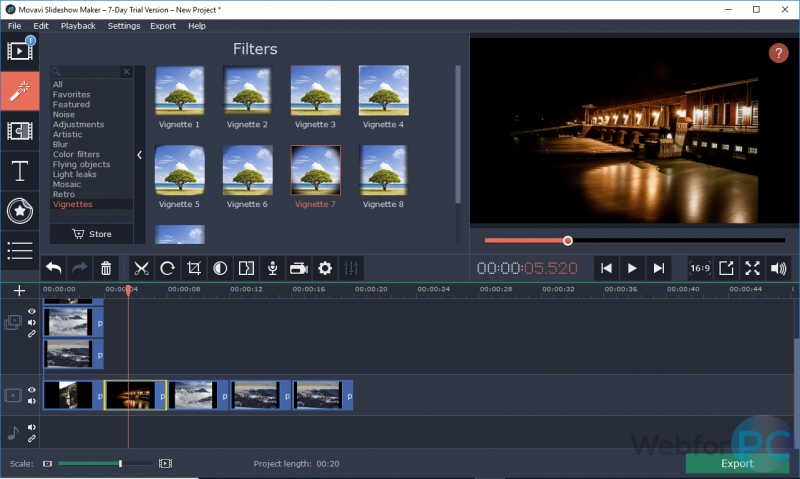Mute the audio track
800x479 pixels.
[x=32, y=428]
